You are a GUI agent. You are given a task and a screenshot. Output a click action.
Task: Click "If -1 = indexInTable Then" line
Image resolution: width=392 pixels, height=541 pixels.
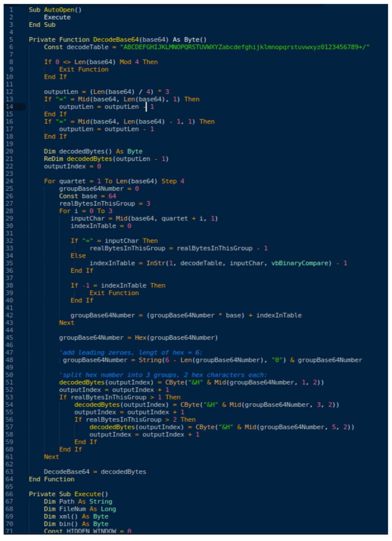pyautogui.click(x=118, y=286)
